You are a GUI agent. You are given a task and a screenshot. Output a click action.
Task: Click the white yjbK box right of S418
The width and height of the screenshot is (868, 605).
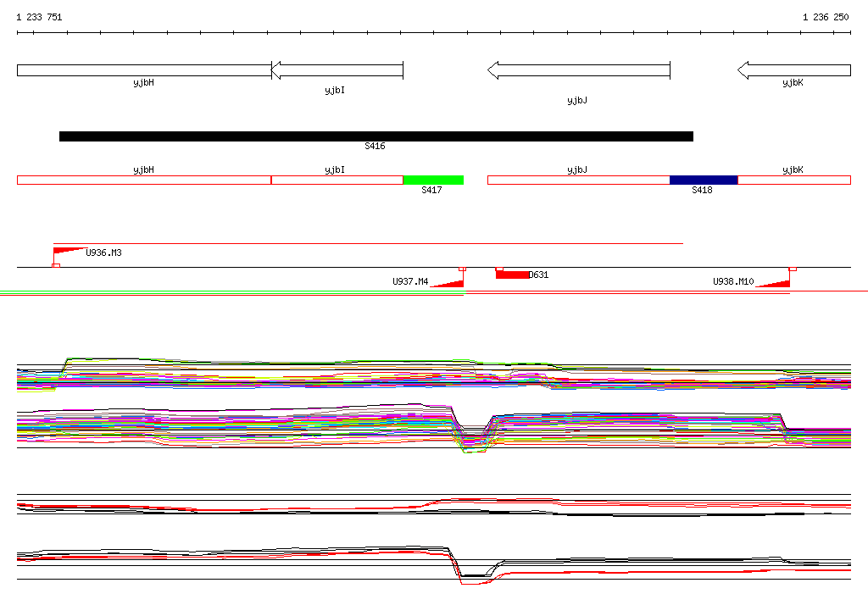(x=793, y=180)
